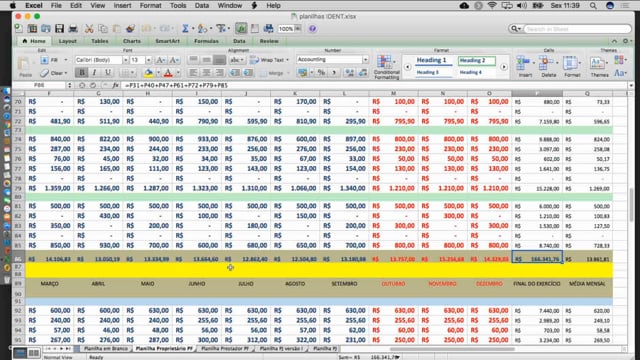Click the New workbook icon

click(x=19, y=29)
